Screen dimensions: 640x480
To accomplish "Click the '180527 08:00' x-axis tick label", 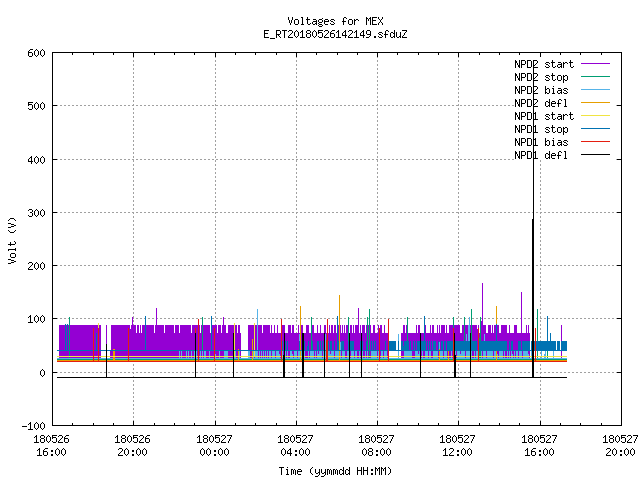I will (x=376, y=446).
